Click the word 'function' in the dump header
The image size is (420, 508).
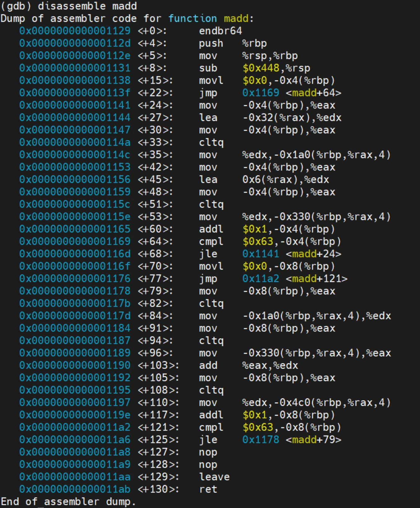tap(192, 18)
